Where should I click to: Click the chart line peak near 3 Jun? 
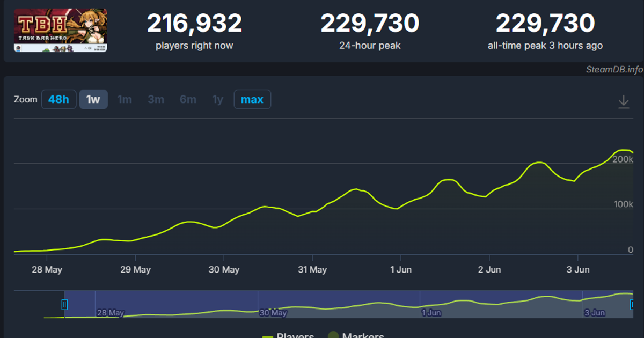(x=623, y=150)
